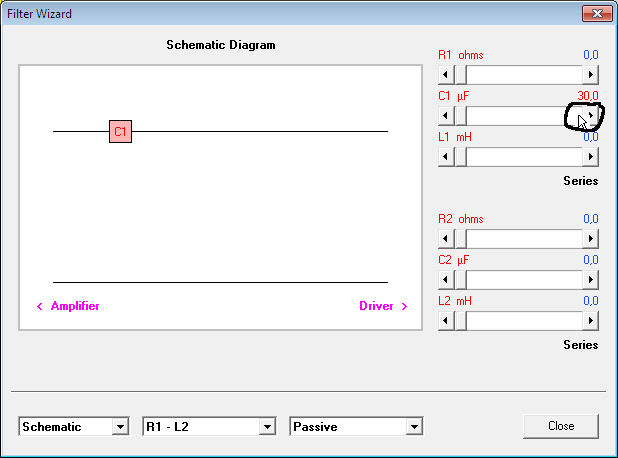Decrease R1 ohms with left scroll arrow
618x458 pixels.
tap(446, 75)
